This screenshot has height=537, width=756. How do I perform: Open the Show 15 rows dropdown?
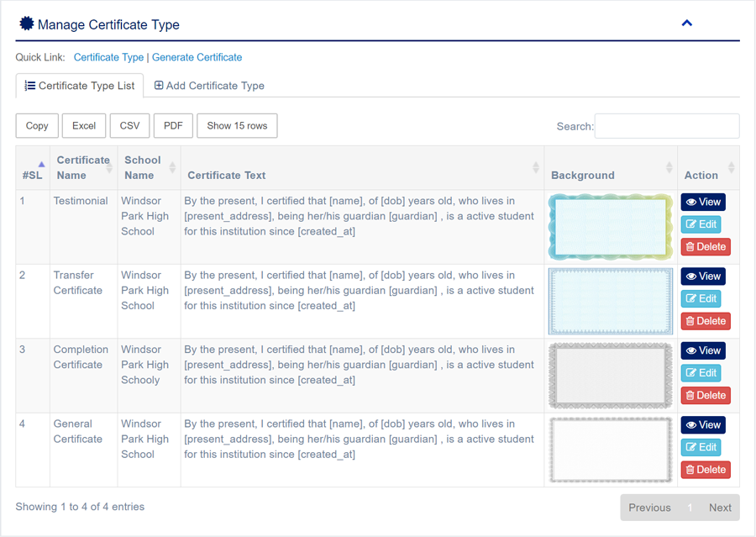[x=237, y=126]
